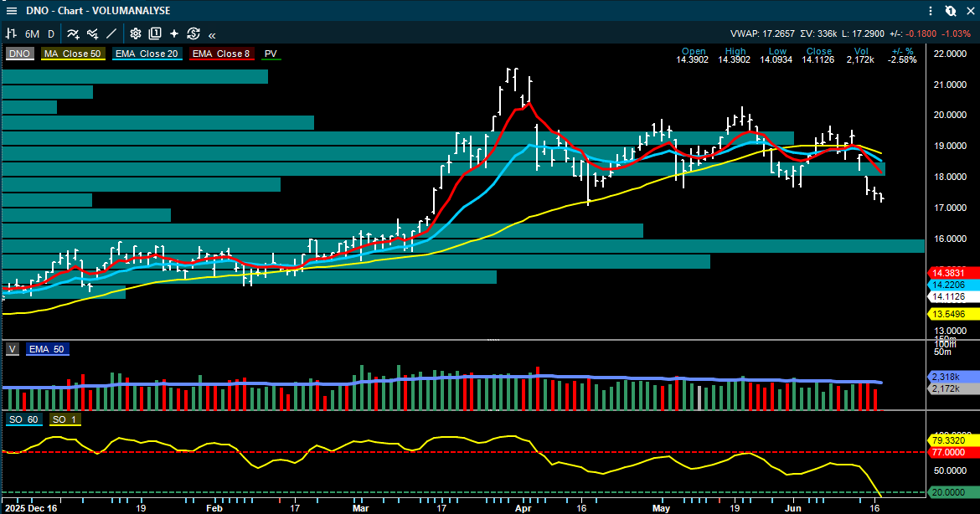
Task: Toggle the link-group icon beside the close button
Action: (951, 11)
